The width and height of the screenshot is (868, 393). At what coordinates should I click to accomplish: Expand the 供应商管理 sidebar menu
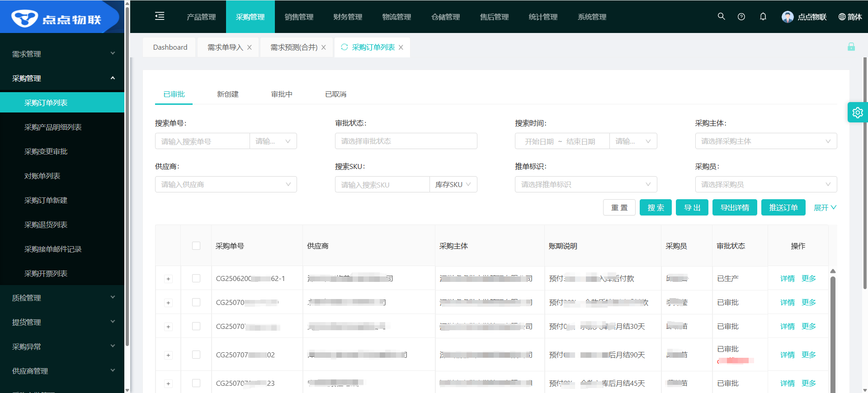[62, 371]
